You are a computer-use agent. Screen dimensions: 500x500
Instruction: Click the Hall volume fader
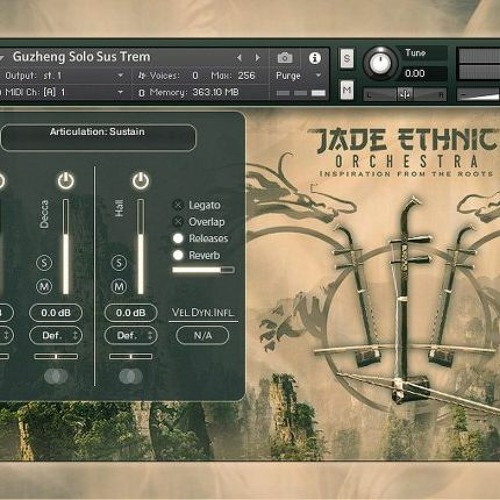(x=141, y=247)
